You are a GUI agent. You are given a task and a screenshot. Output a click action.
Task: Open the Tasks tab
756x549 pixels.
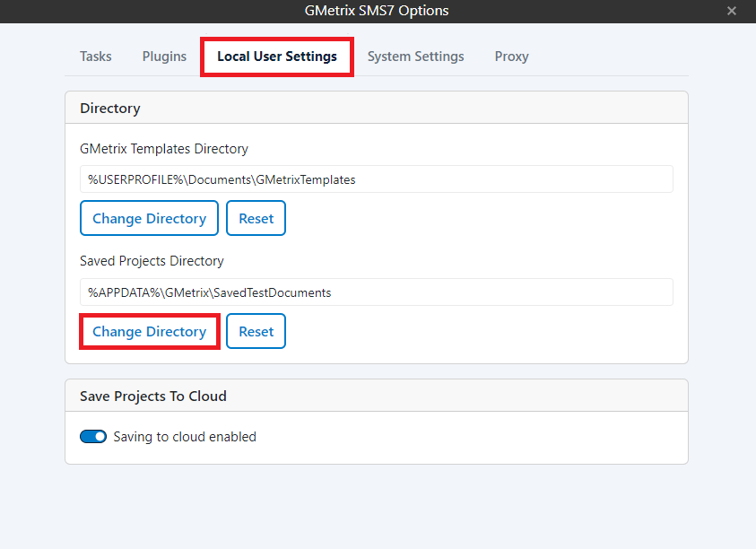95,57
